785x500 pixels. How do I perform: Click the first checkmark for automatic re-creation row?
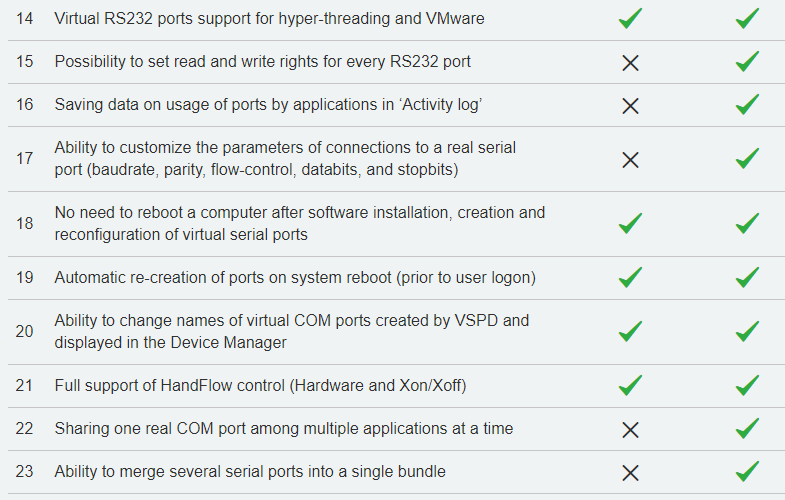[630, 277]
